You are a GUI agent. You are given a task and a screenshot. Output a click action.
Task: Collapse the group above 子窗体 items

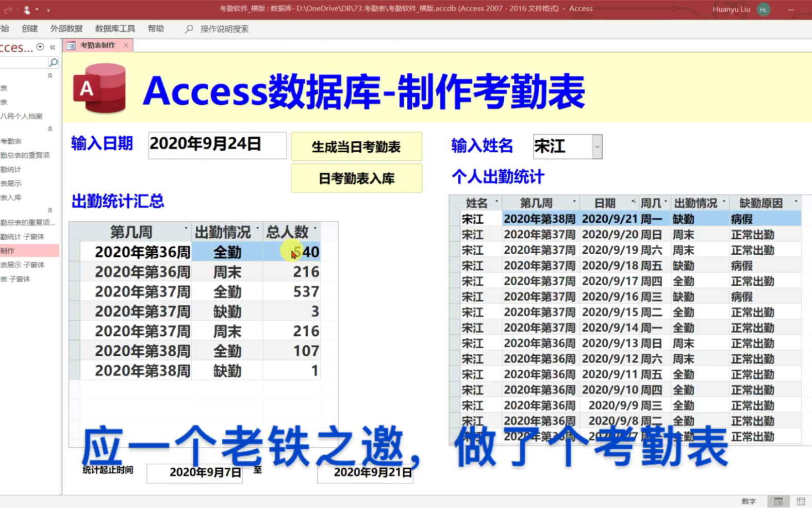point(50,210)
